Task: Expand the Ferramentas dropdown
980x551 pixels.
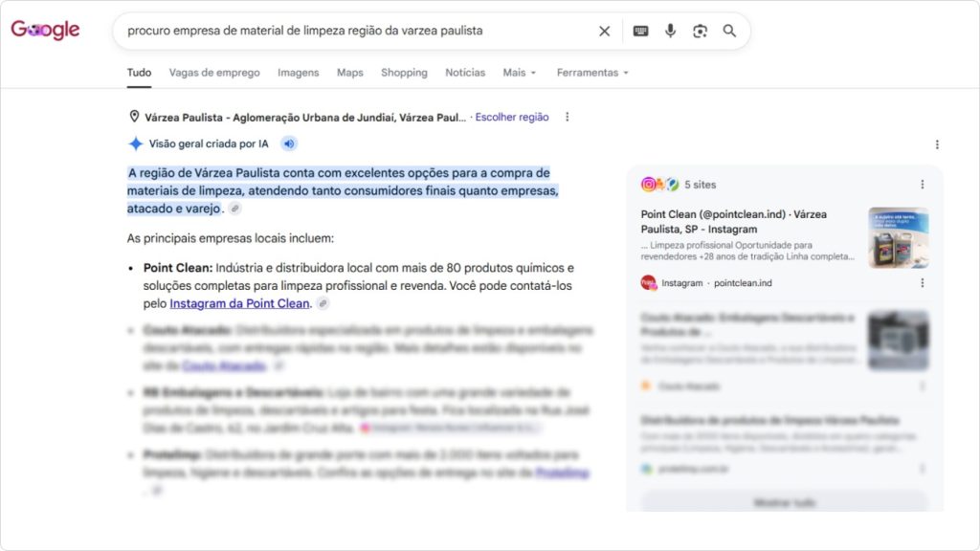Action: pyautogui.click(x=592, y=73)
